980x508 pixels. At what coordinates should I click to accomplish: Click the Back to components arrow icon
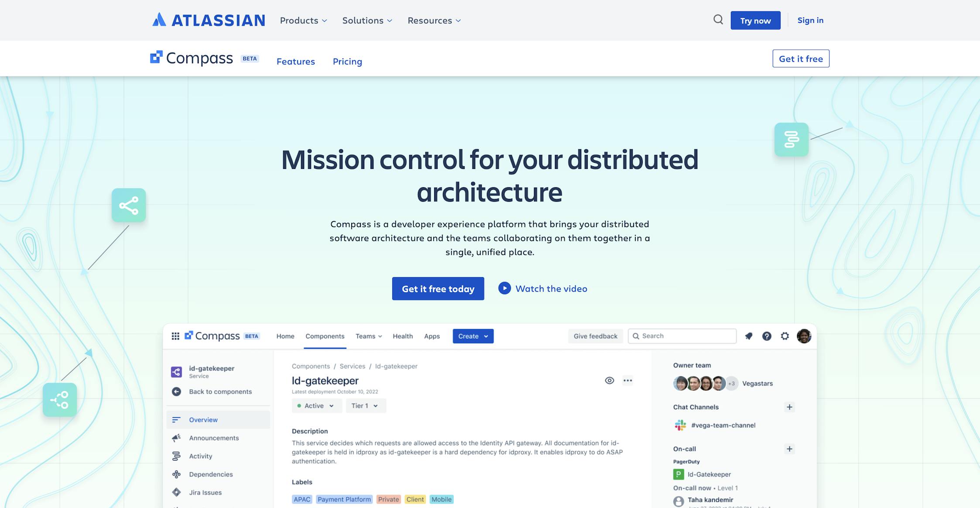pyautogui.click(x=176, y=391)
